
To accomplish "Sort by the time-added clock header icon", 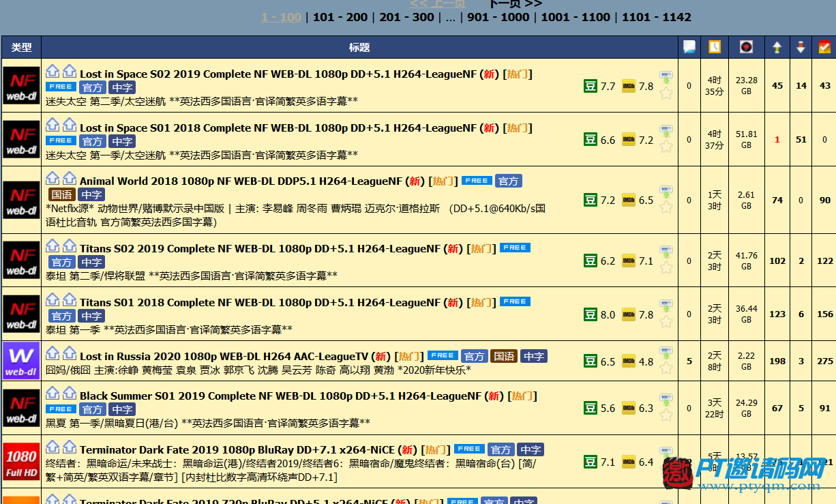I will [x=715, y=47].
